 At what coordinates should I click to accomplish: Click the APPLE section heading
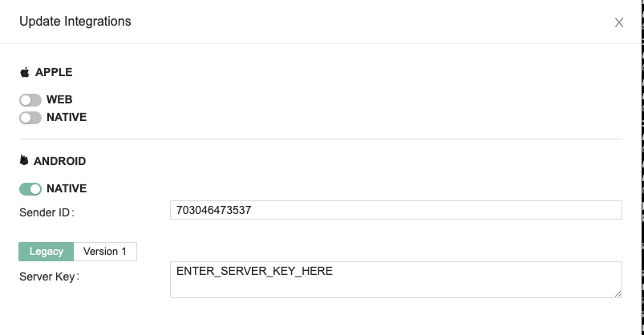54,72
